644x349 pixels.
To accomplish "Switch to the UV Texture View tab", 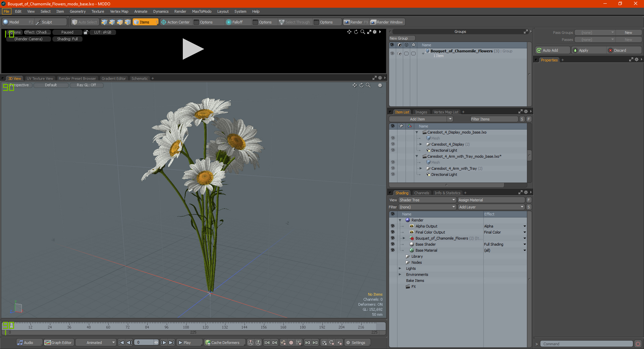I will [40, 79].
